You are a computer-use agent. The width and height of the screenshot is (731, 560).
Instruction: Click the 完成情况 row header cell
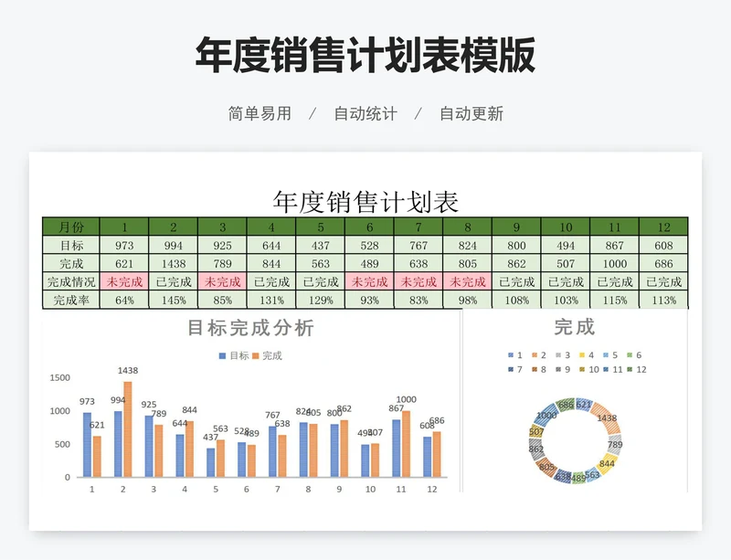(x=71, y=281)
